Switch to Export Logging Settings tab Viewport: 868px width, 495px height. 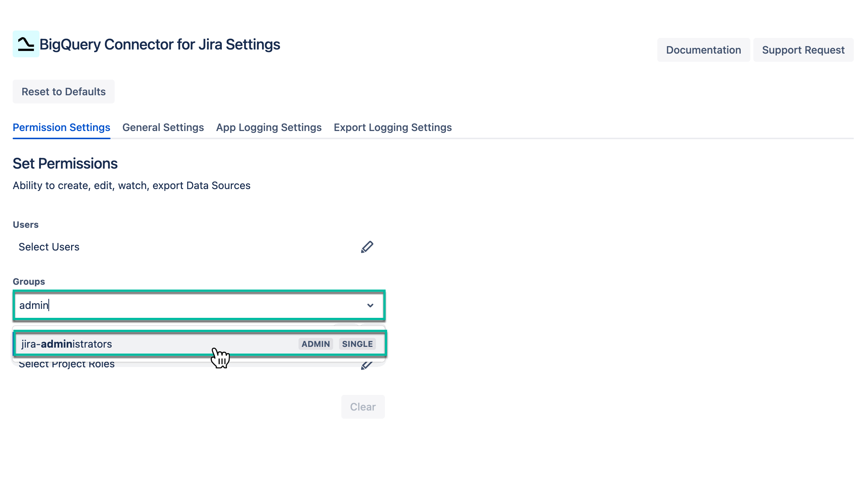[393, 127]
